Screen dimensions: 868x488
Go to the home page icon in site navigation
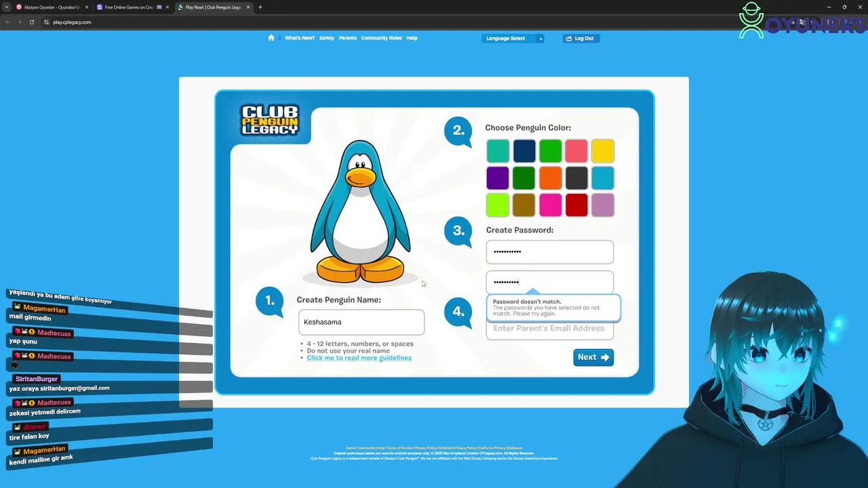coord(271,38)
